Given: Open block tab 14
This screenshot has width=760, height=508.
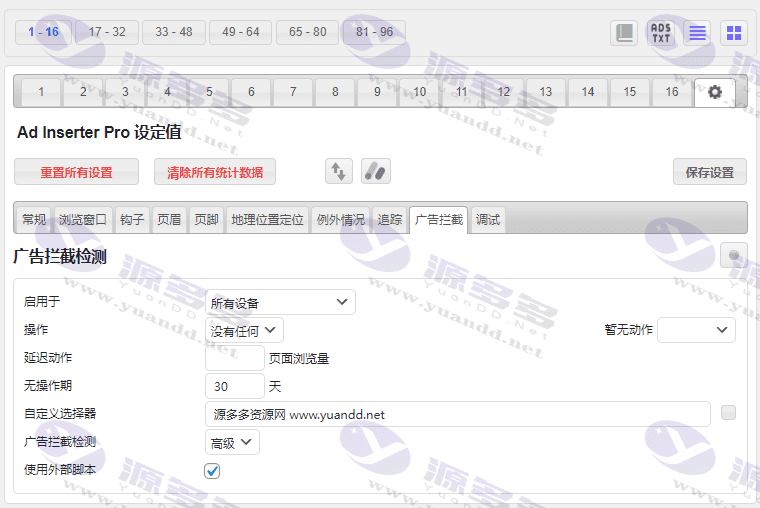Looking at the screenshot, I should coord(587,92).
